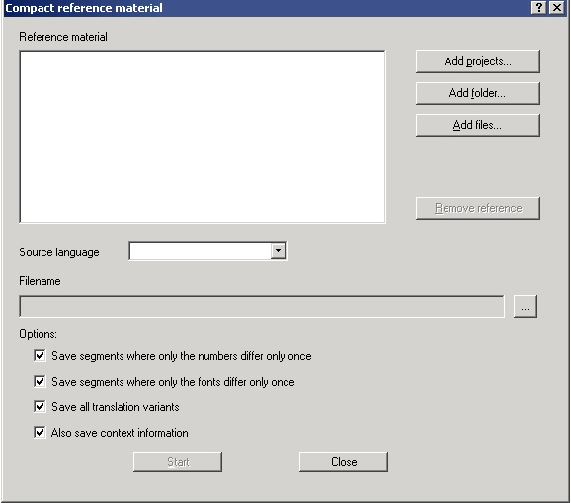Click the Filename text field

pos(262,306)
